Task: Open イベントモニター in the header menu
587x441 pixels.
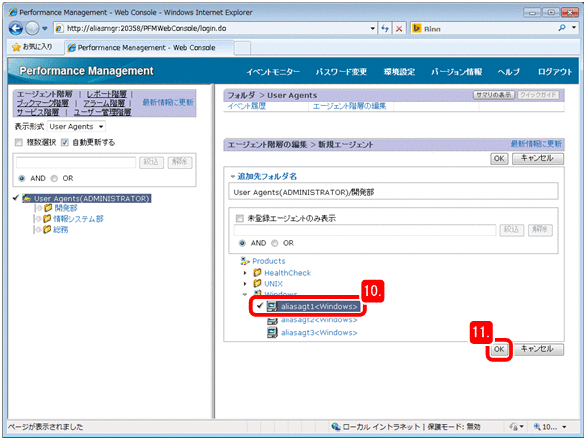Action: (x=273, y=72)
